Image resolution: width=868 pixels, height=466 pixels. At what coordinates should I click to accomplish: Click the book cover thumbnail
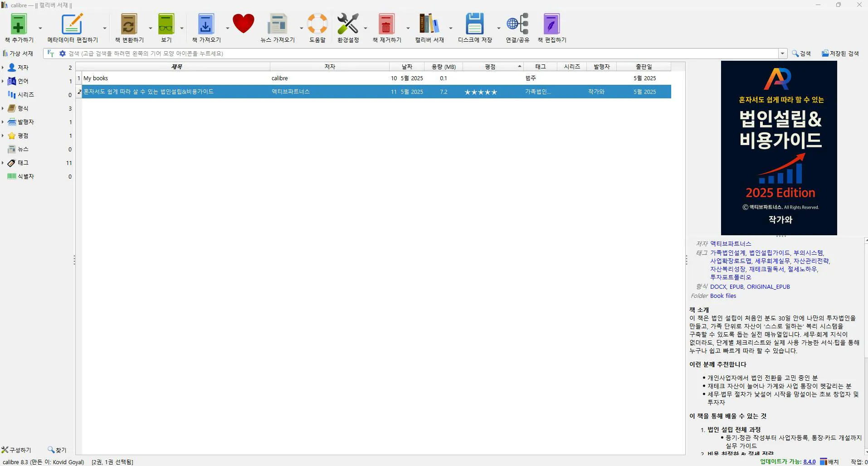(779, 148)
